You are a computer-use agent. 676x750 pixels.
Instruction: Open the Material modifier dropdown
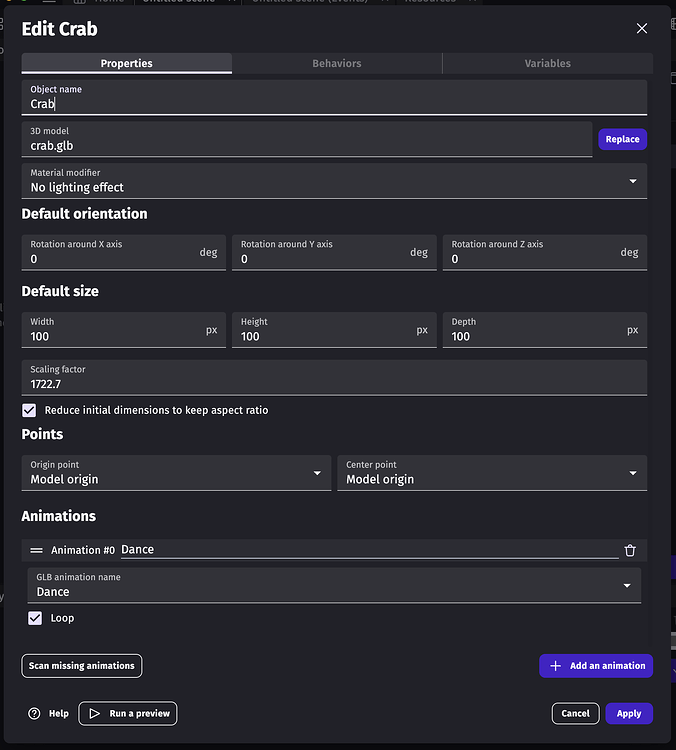tap(334, 181)
